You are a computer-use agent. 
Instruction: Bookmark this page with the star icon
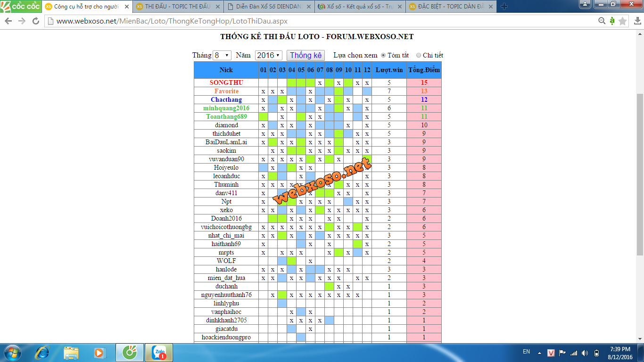tap(623, 21)
